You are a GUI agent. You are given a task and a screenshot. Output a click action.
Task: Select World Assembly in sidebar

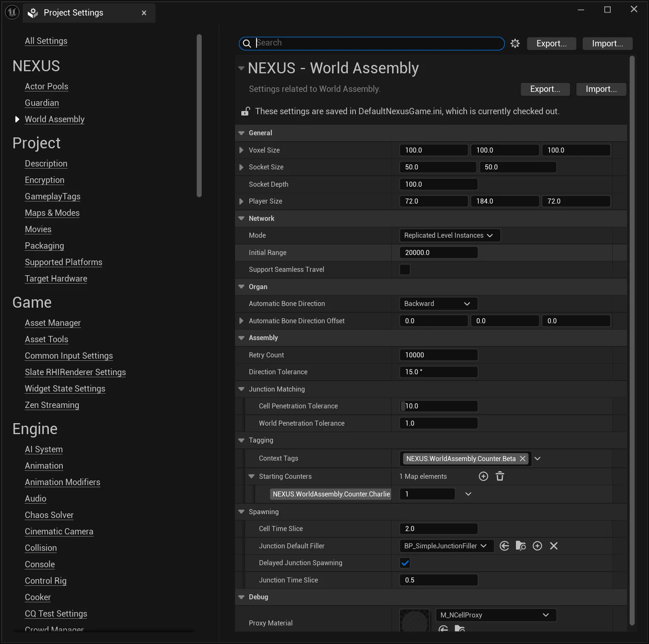[55, 119]
